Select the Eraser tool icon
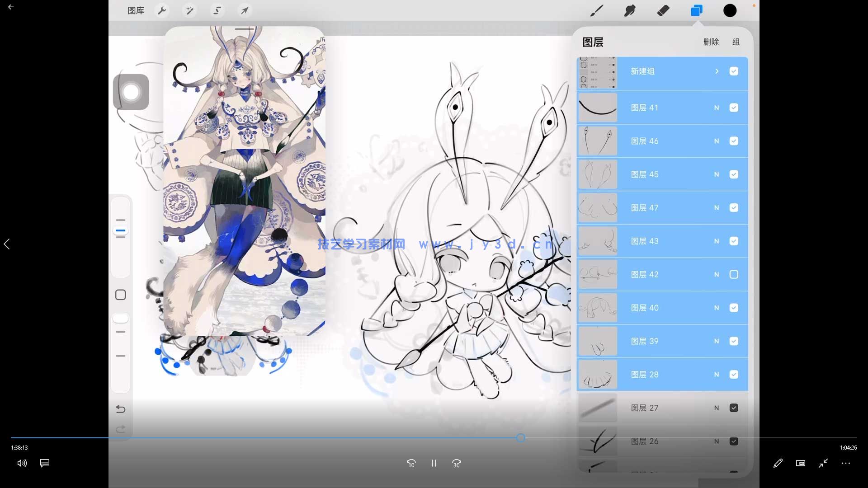Viewport: 868px width, 488px height. click(663, 10)
